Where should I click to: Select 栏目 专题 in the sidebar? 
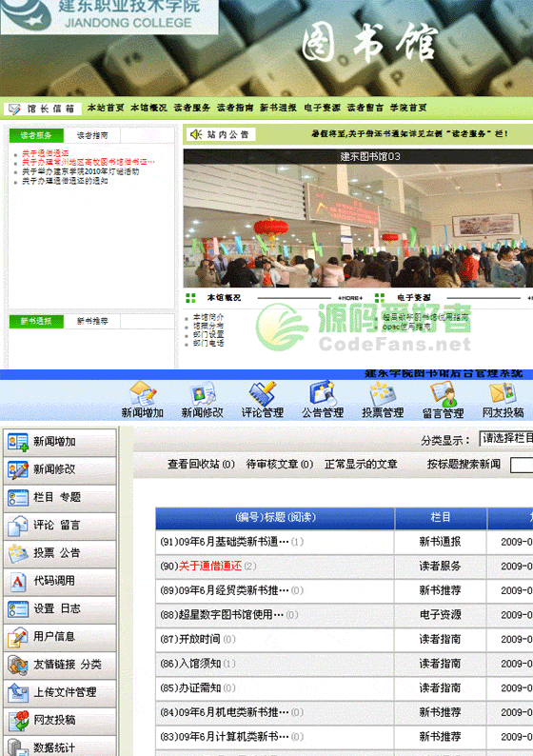60,497
